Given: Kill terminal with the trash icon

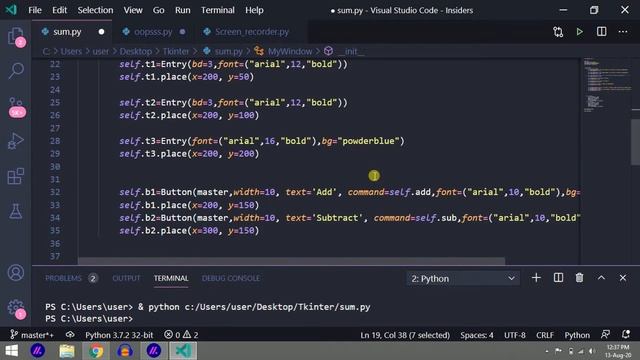Looking at the screenshot, I should (x=580, y=278).
